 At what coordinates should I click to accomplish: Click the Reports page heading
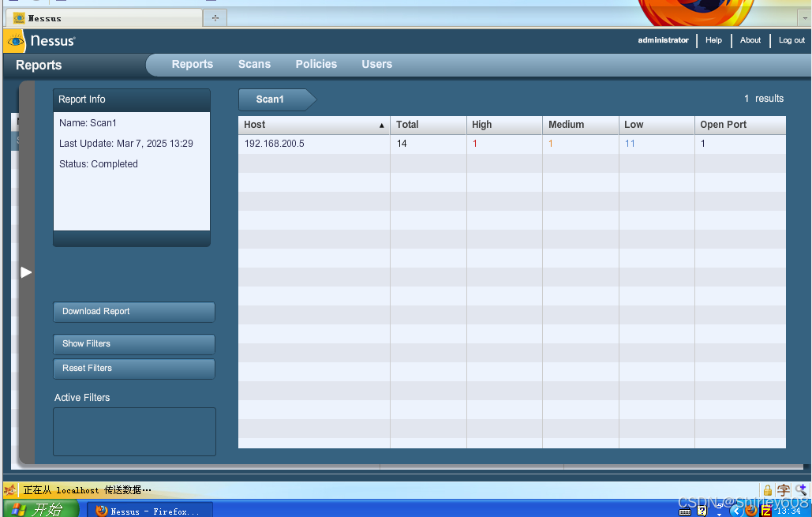39,66
